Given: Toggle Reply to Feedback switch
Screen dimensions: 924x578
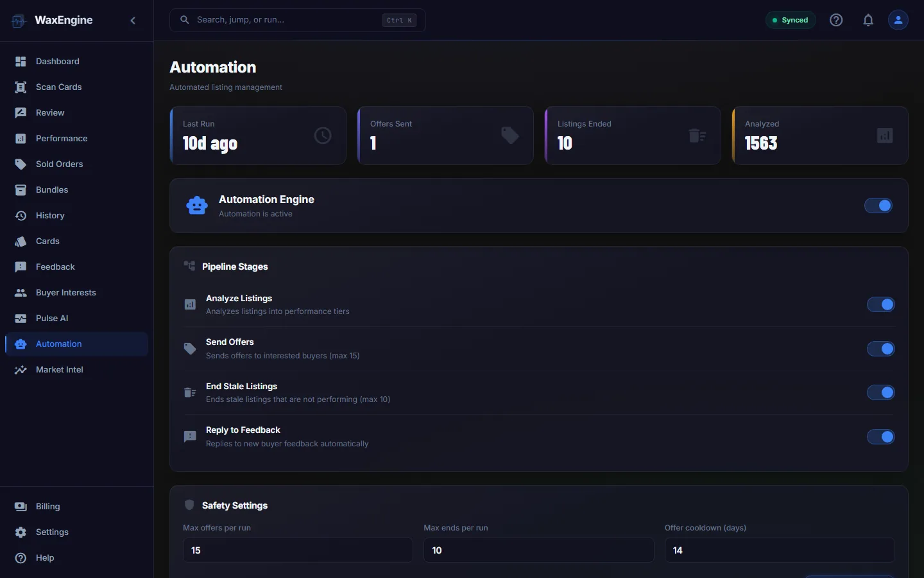Looking at the screenshot, I should 881,437.
